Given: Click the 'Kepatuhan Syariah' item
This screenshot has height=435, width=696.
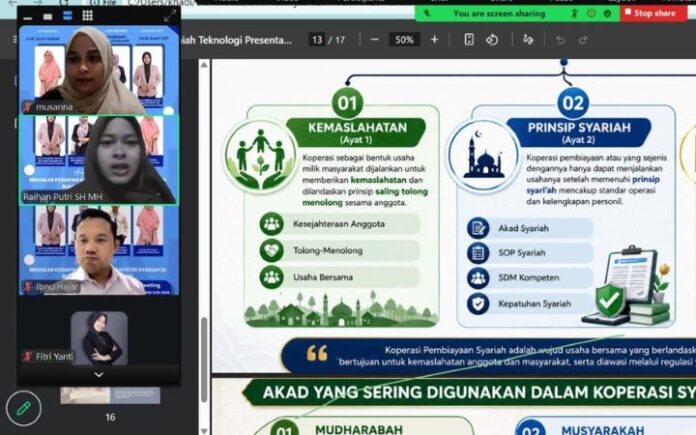Looking at the screenshot, I should [x=530, y=304].
